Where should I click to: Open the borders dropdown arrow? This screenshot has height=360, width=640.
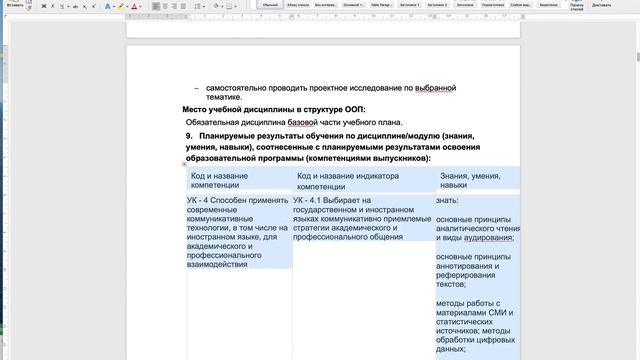click(x=235, y=7)
